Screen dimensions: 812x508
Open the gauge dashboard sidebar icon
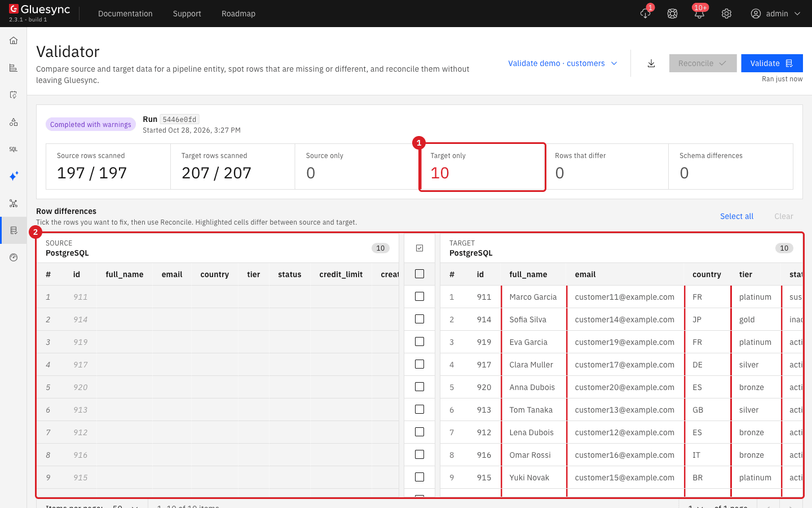[14, 257]
